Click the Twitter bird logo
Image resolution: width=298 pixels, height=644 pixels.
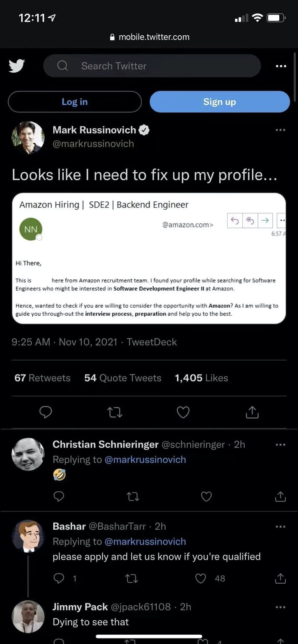click(x=17, y=66)
